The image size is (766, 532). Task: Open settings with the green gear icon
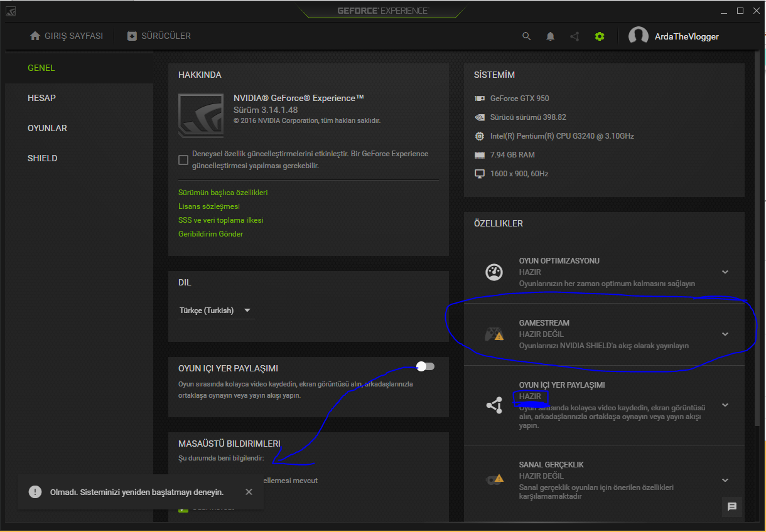[x=600, y=36]
